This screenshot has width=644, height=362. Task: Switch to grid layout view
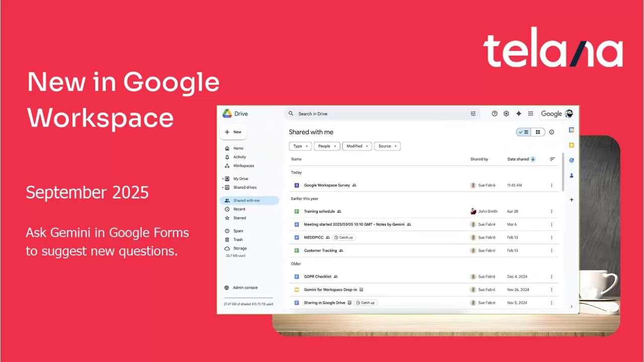(538, 132)
